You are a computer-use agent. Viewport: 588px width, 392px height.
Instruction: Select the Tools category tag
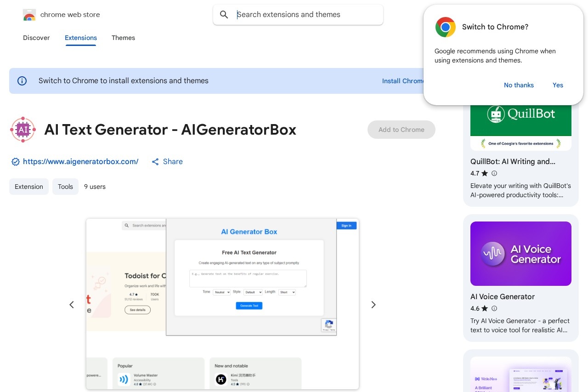[65, 187]
